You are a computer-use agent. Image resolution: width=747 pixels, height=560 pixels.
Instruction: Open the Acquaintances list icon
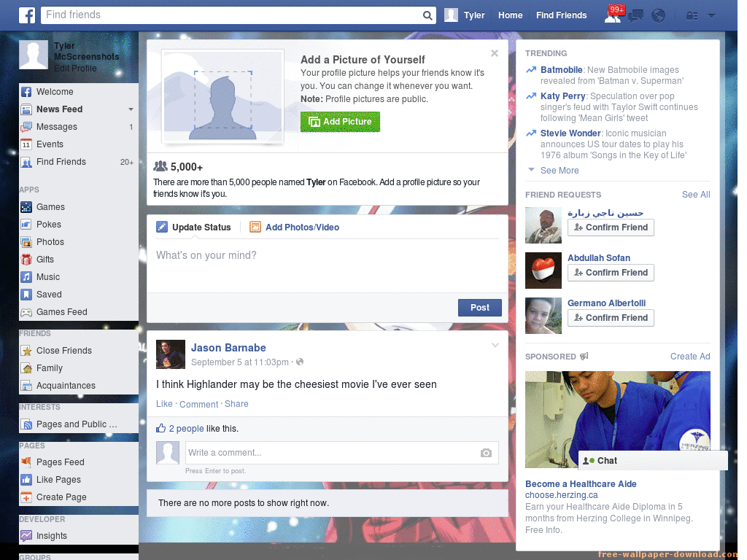(x=26, y=386)
